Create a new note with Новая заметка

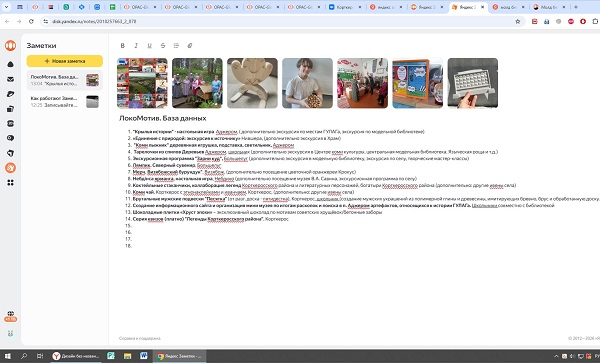point(65,61)
